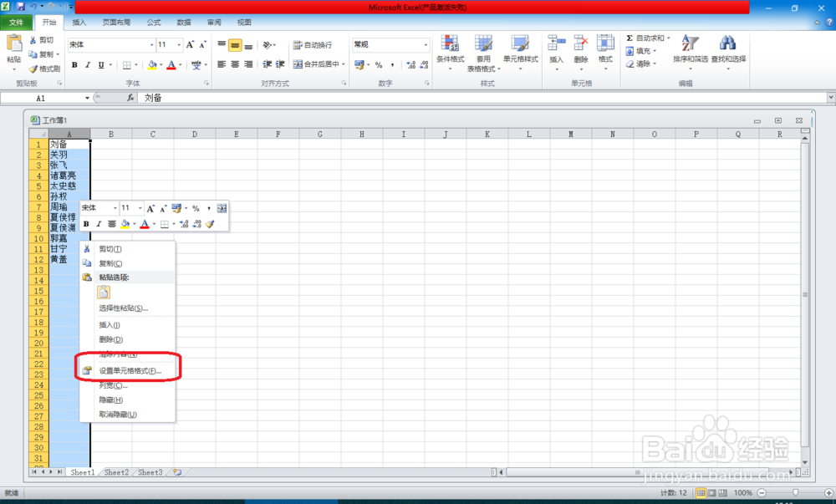Toggle underline formatting in the ribbon
The height and width of the screenshot is (504, 836).
[101, 65]
